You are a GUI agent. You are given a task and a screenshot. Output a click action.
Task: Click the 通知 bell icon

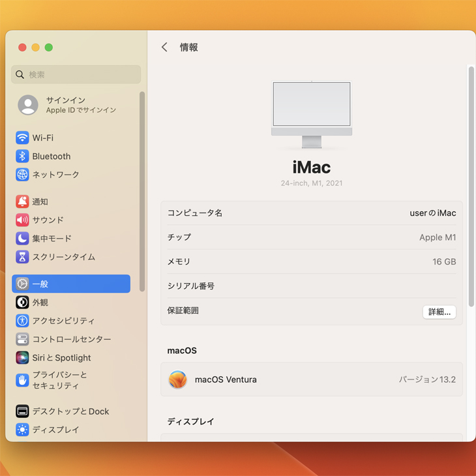pos(22,201)
